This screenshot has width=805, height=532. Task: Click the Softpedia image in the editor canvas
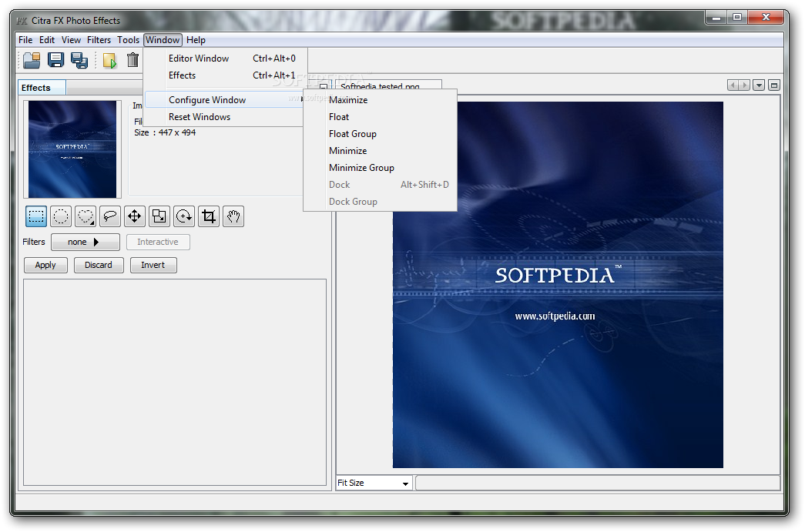coord(558,285)
